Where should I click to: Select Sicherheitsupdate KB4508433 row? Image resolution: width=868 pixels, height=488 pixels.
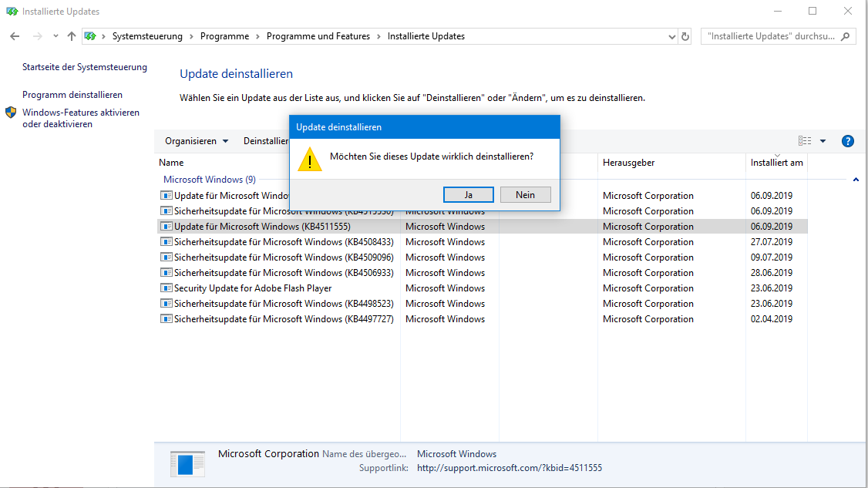(482, 242)
